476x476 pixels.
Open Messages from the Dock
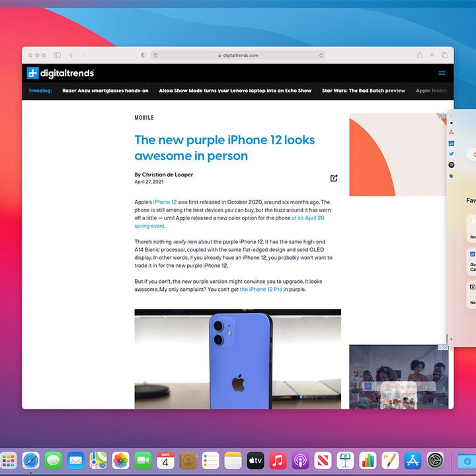point(53,461)
